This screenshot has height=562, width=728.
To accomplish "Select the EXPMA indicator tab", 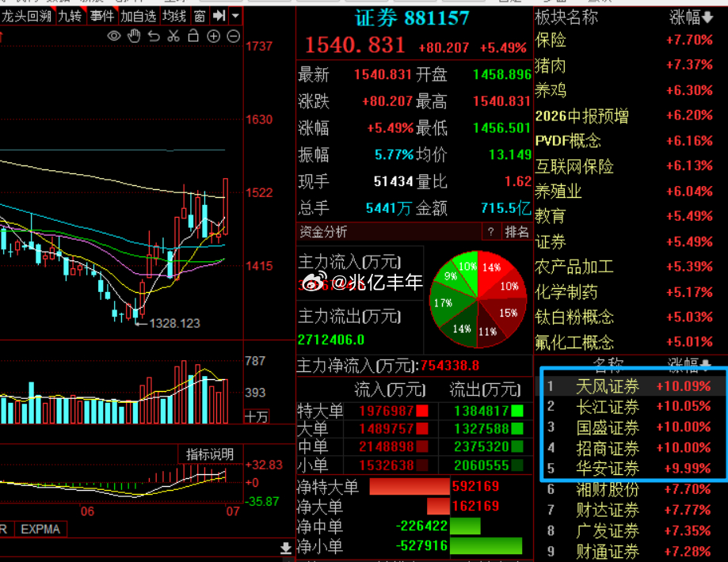I will 41,530.
